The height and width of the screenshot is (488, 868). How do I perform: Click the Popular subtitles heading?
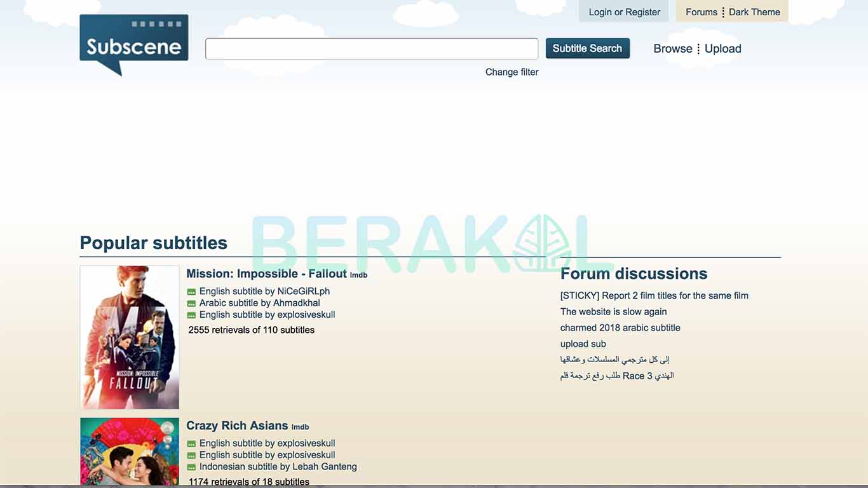pos(154,243)
